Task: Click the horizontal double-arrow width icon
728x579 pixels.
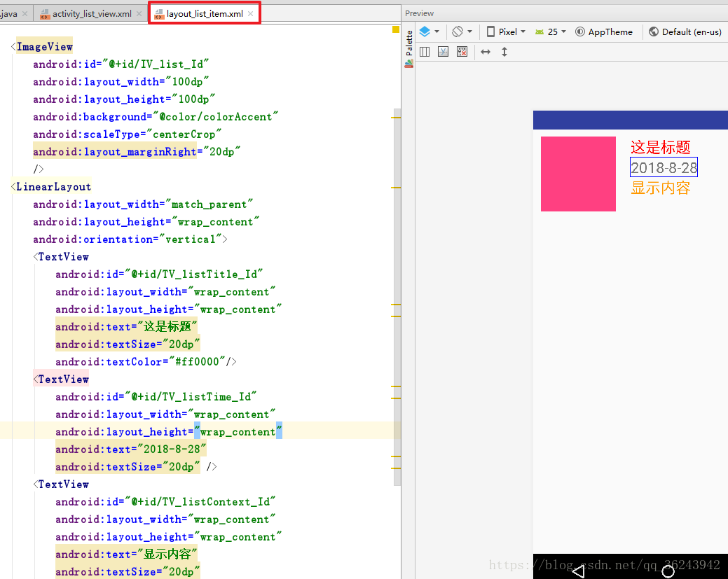Action: tap(486, 52)
